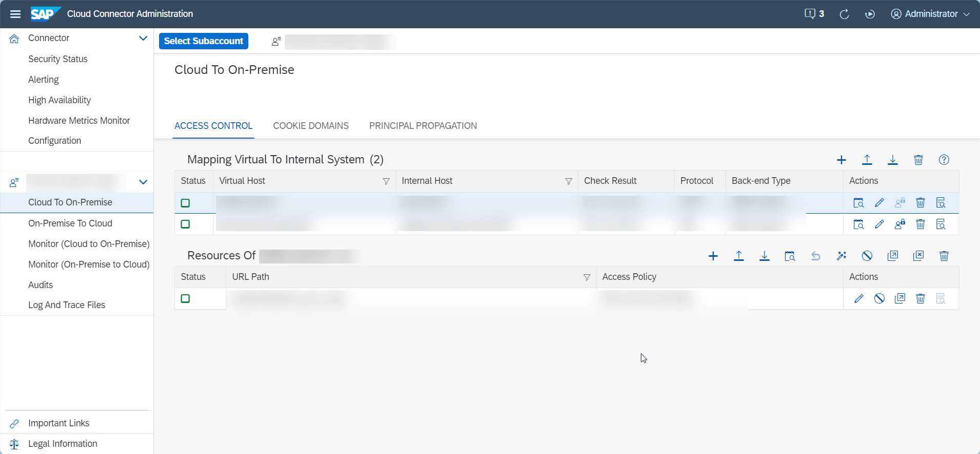The height and width of the screenshot is (454, 980).
Task: Open help icon for system mappings
Action: [944, 160]
